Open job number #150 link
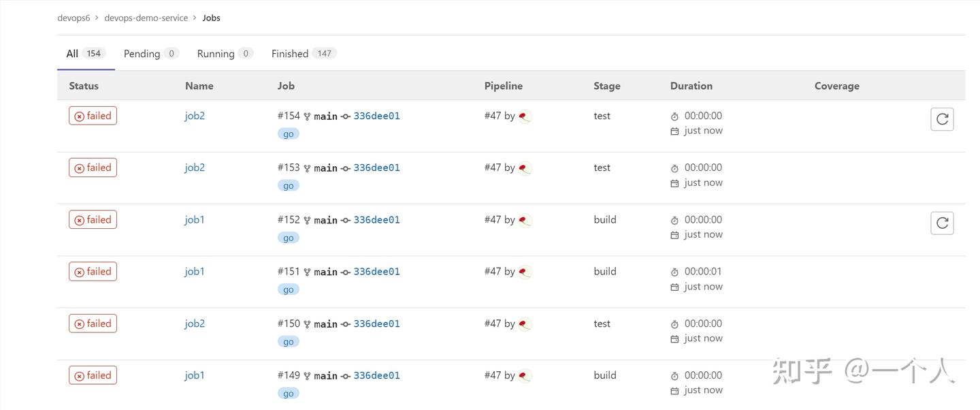This screenshot has height=410, width=980. click(289, 324)
